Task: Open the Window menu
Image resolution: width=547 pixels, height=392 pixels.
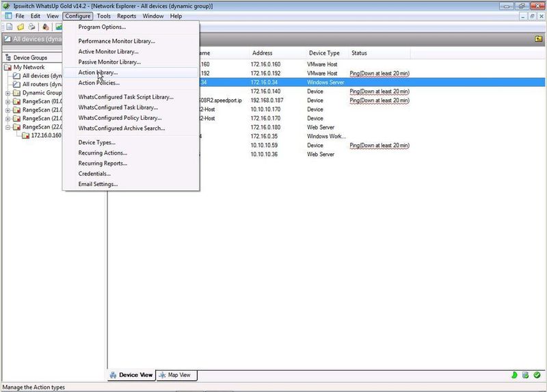Action: (152, 16)
